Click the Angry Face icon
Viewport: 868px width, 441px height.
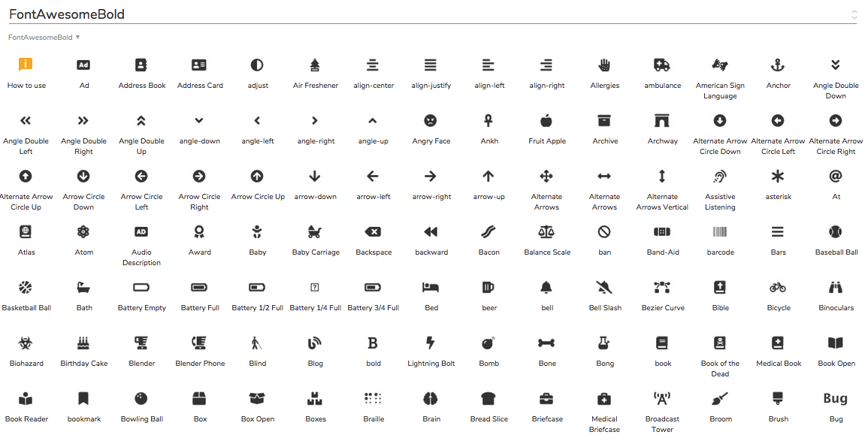pos(431,121)
